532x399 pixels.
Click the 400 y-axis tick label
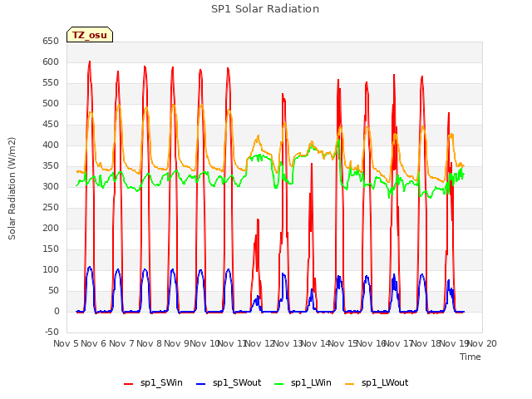click(x=51, y=145)
